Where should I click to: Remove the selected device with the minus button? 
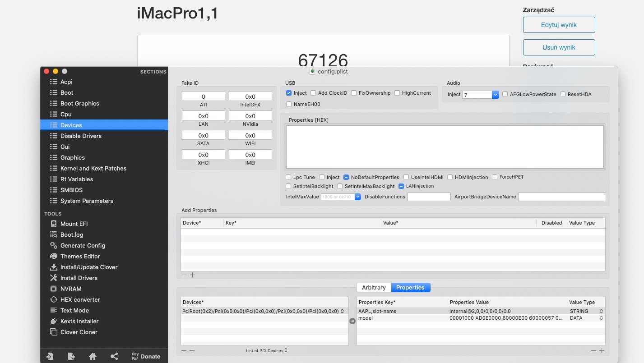[184, 350]
